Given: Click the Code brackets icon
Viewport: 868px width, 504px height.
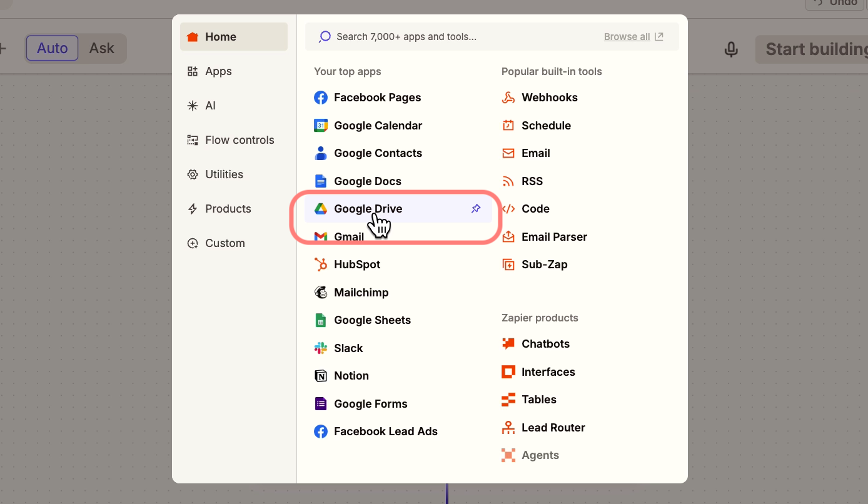Looking at the screenshot, I should (508, 209).
